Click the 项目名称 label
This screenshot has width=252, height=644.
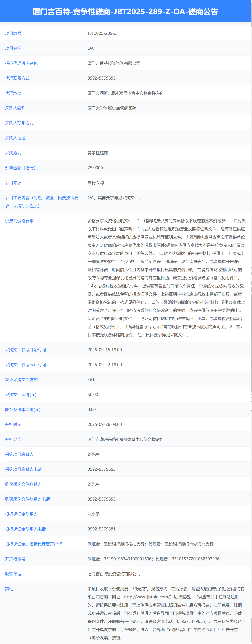click(13, 48)
